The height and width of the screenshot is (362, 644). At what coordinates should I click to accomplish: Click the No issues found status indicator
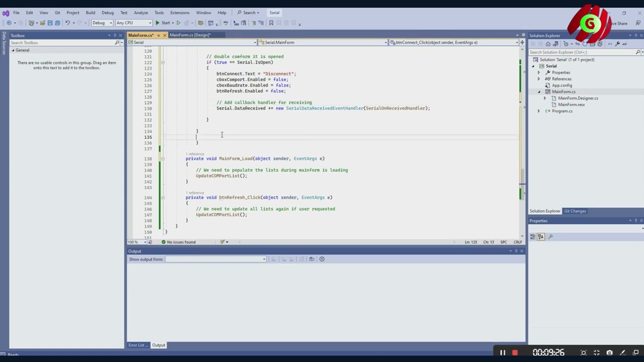[x=179, y=242]
